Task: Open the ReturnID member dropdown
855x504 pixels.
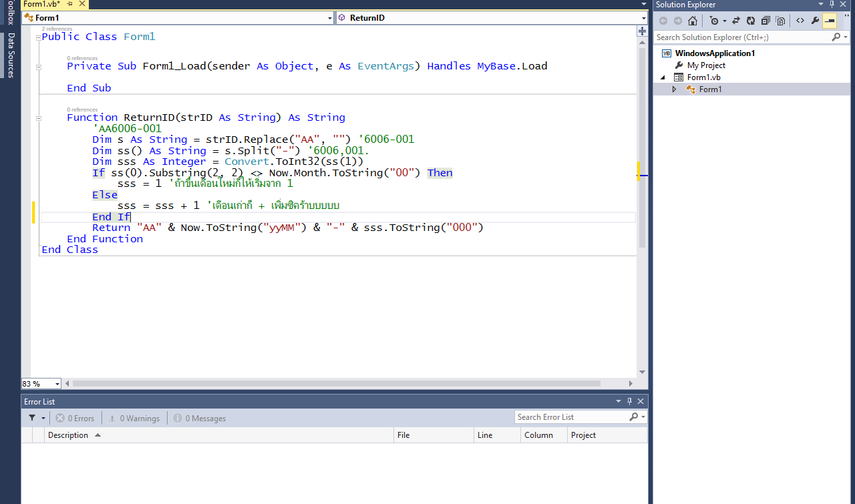Action: pyautogui.click(x=644, y=18)
